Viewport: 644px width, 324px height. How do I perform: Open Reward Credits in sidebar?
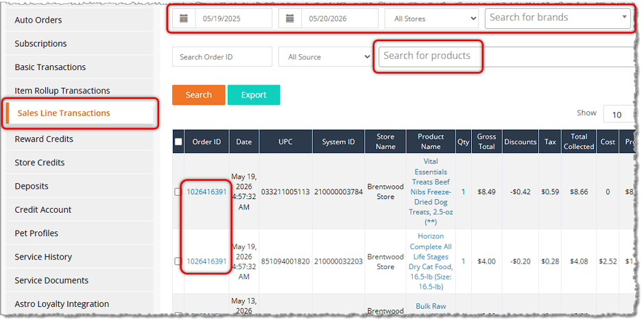click(x=80, y=139)
